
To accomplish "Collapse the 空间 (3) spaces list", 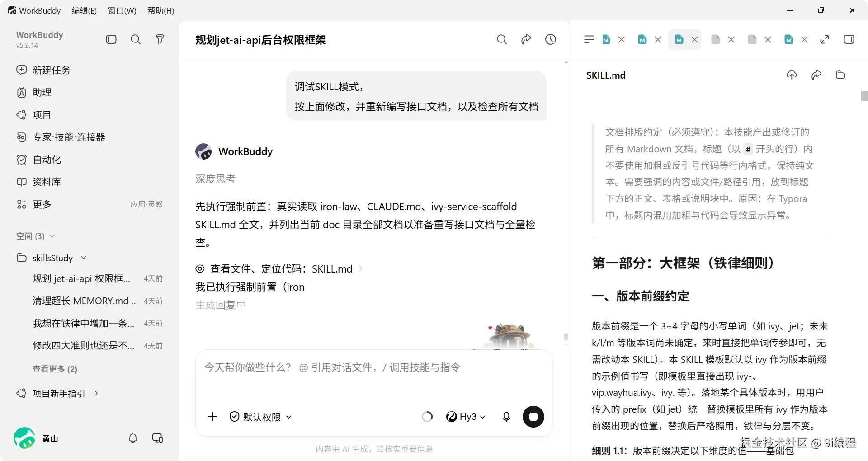I will pos(36,236).
